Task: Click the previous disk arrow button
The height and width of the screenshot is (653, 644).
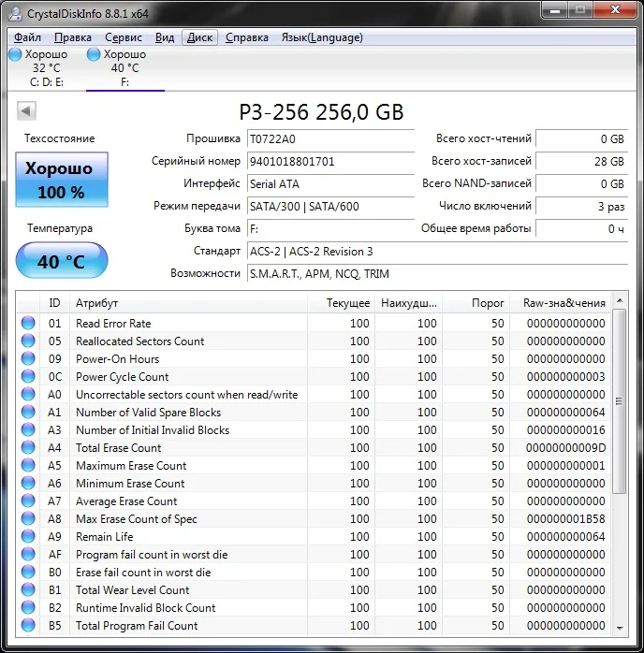Action: point(25,112)
